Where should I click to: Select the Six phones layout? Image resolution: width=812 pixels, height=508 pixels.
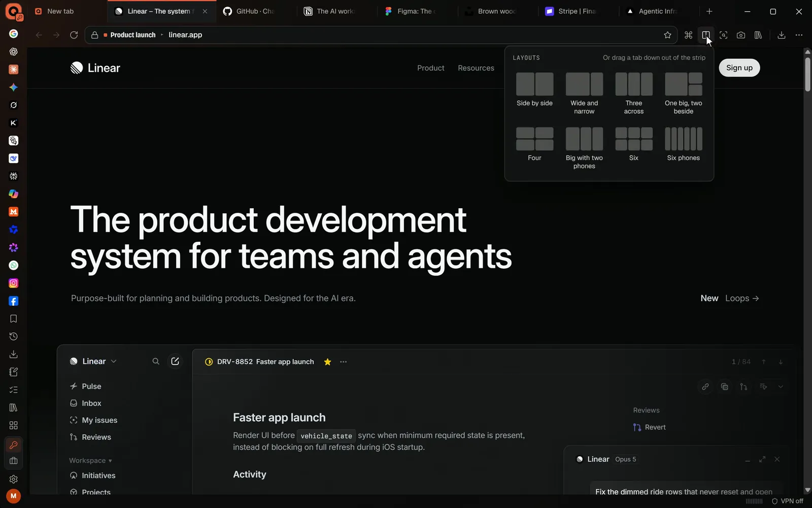(x=684, y=145)
